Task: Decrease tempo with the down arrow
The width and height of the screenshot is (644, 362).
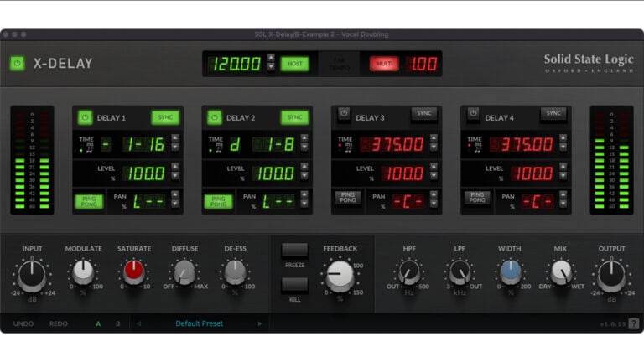Action: [x=271, y=66]
